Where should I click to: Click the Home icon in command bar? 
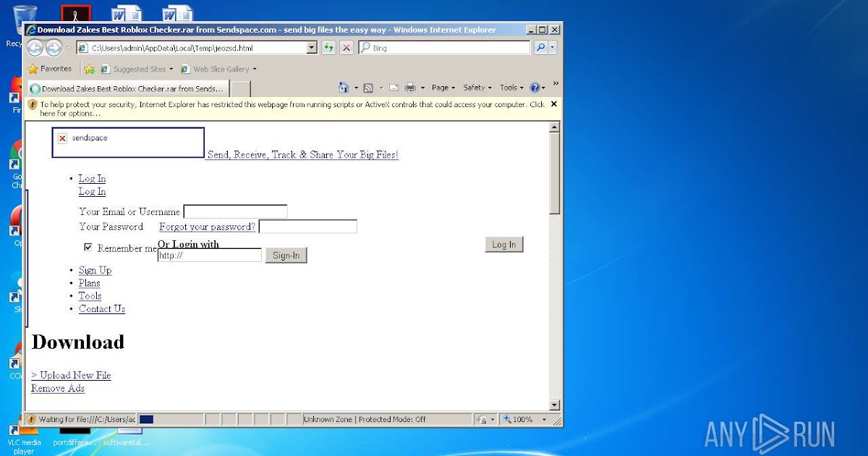click(344, 88)
